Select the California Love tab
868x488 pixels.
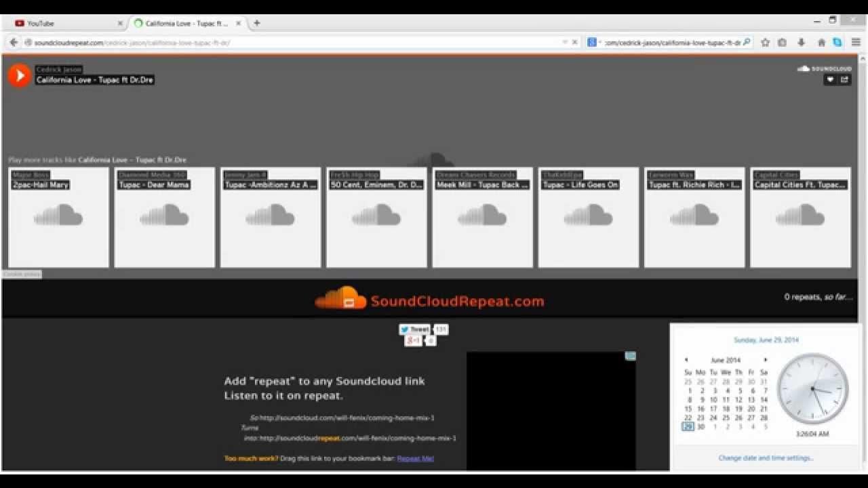coord(186,23)
